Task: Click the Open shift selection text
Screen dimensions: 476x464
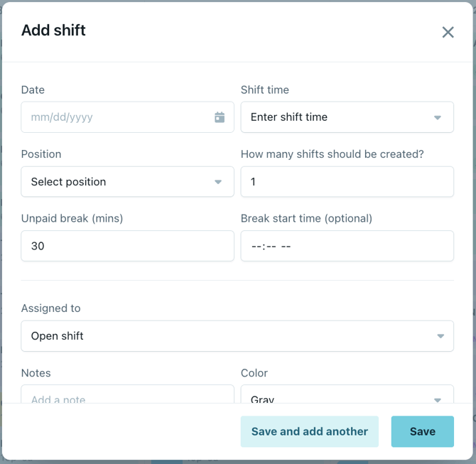Action: (x=58, y=336)
